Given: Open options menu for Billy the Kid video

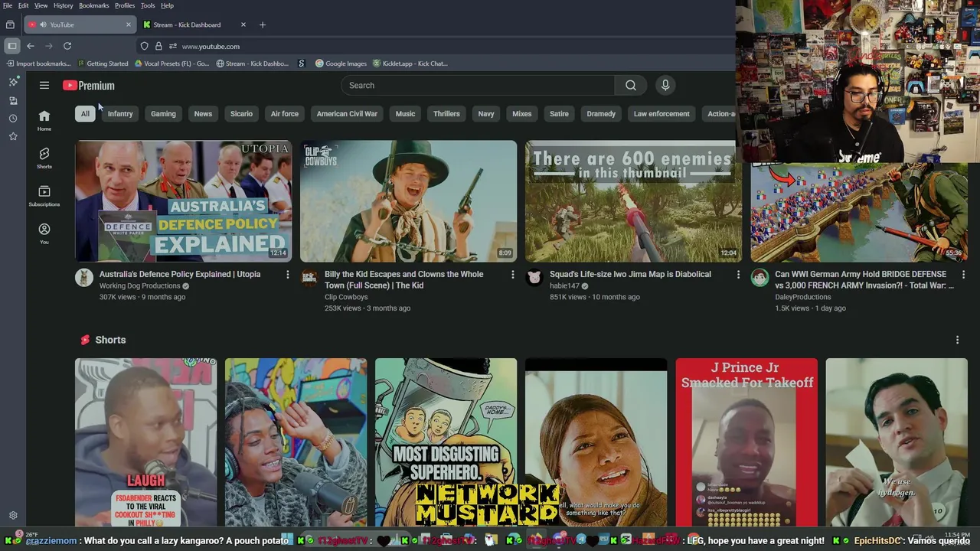Looking at the screenshot, I should point(513,274).
